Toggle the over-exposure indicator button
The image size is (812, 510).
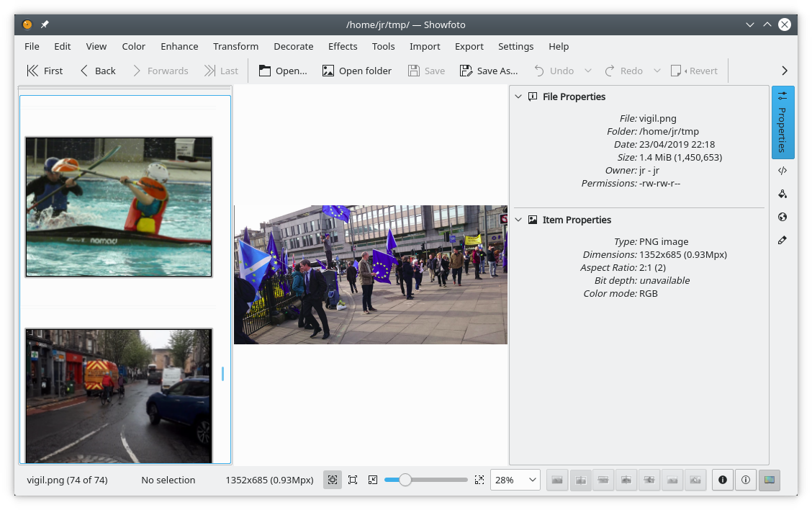[746, 480]
